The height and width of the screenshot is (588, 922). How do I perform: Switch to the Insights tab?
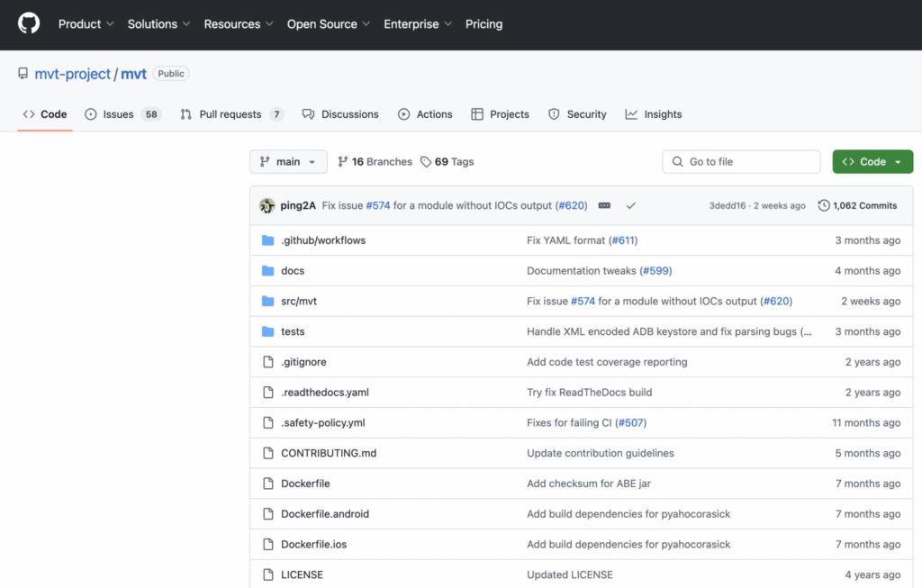click(x=654, y=114)
